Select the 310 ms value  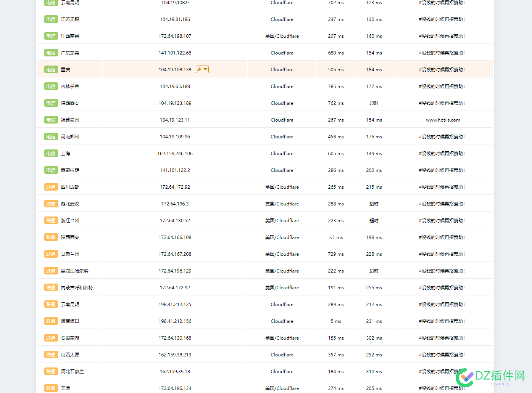374,372
